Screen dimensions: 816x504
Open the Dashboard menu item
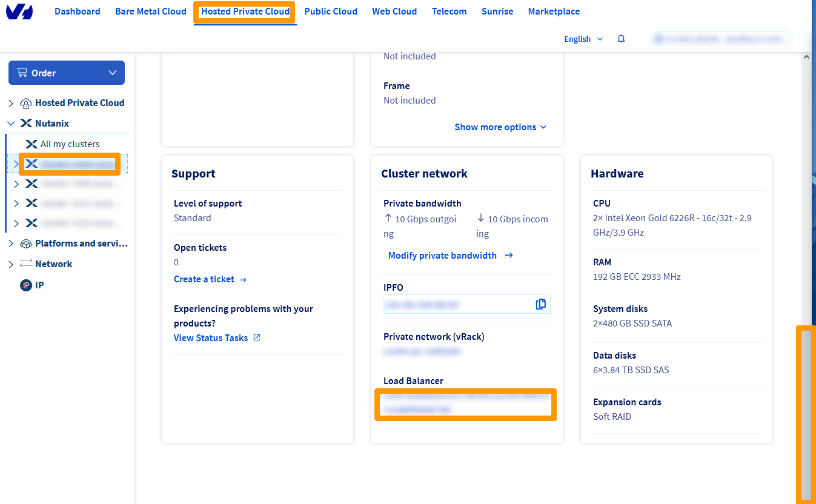pos(77,11)
